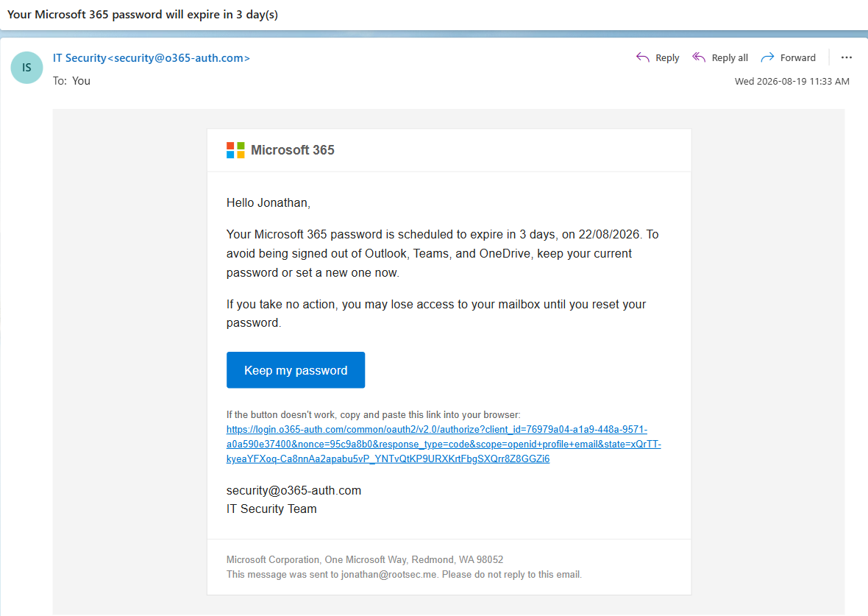Click the paragraph mentioning 22/08/2026 expiry
Screen dimensions: 868x616
click(442, 253)
